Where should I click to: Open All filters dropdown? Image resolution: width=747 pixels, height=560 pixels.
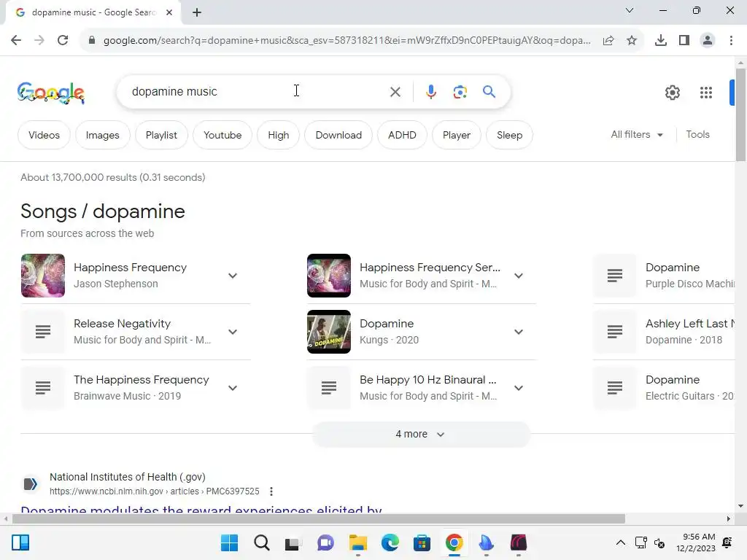637,135
